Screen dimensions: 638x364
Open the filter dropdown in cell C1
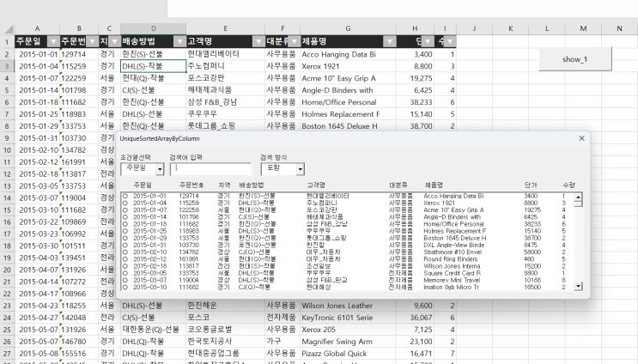point(115,41)
